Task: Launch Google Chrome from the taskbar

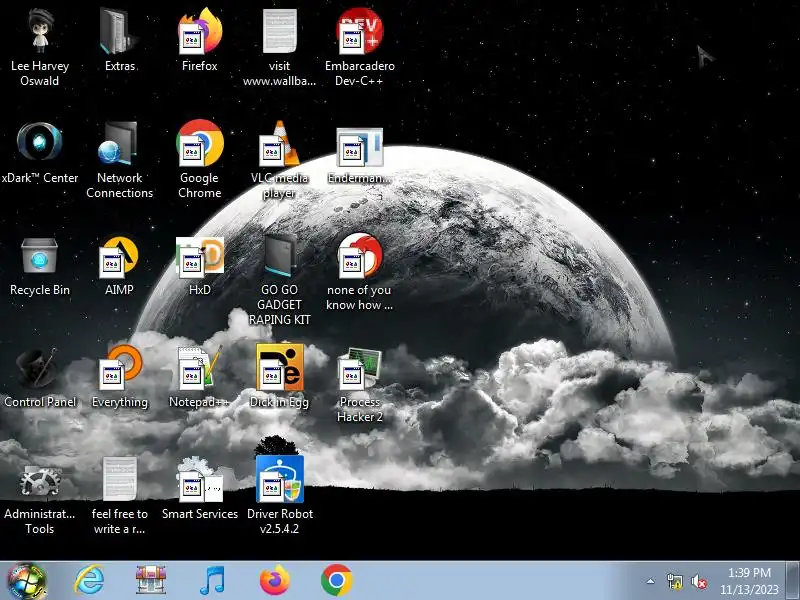Action: coord(336,580)
